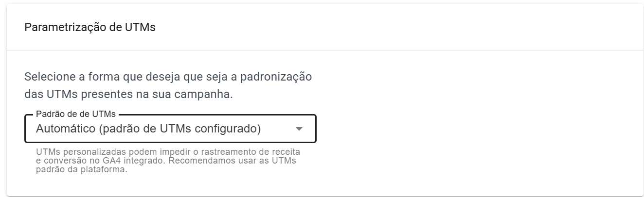Click the helper line mentioning GA4 integrado
This screenshot has height=197, width=644.
(166, 161)
